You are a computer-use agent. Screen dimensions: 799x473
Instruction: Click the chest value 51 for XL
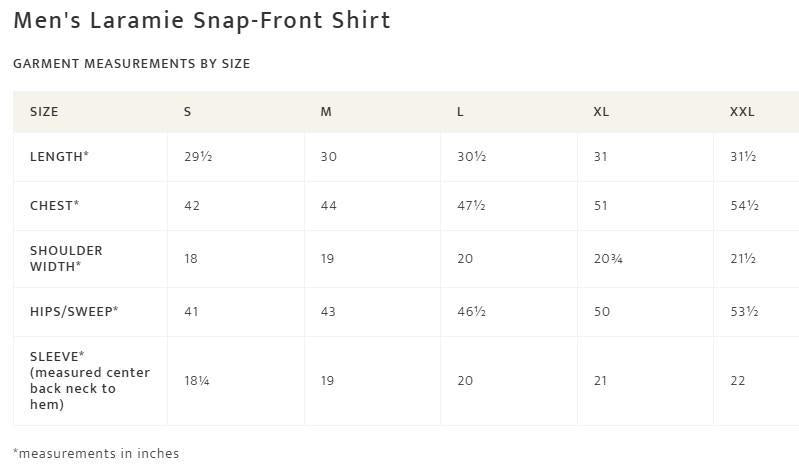click(x=601, y=206)
